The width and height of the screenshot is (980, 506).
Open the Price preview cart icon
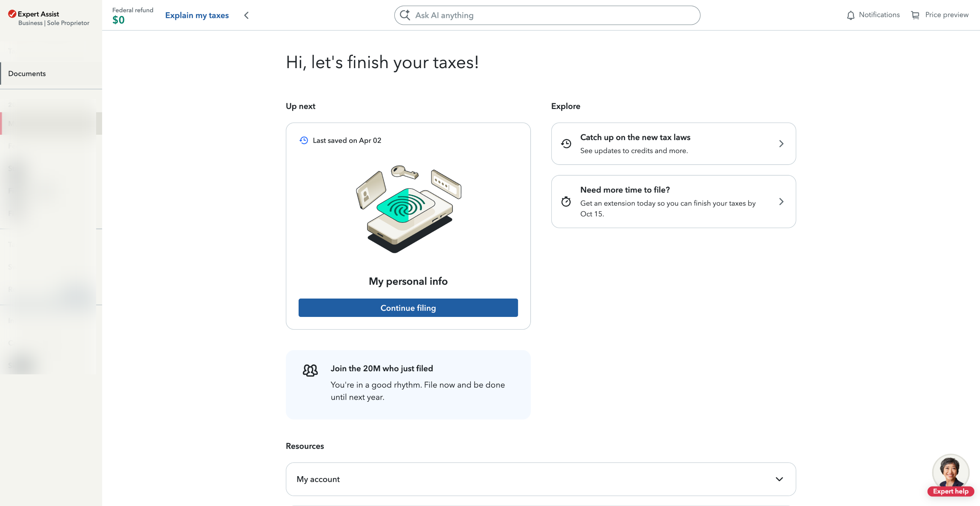tap(915, 15)
